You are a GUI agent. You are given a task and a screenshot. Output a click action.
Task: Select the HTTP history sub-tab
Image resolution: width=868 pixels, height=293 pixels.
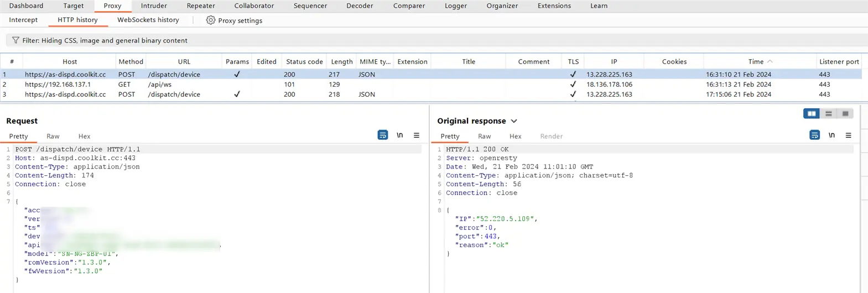point(77,20)
